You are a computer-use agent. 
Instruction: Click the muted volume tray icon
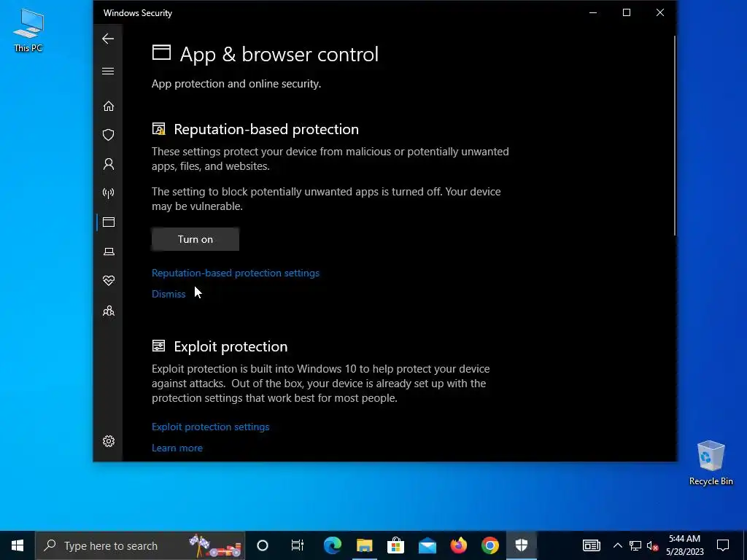(653, 545)
